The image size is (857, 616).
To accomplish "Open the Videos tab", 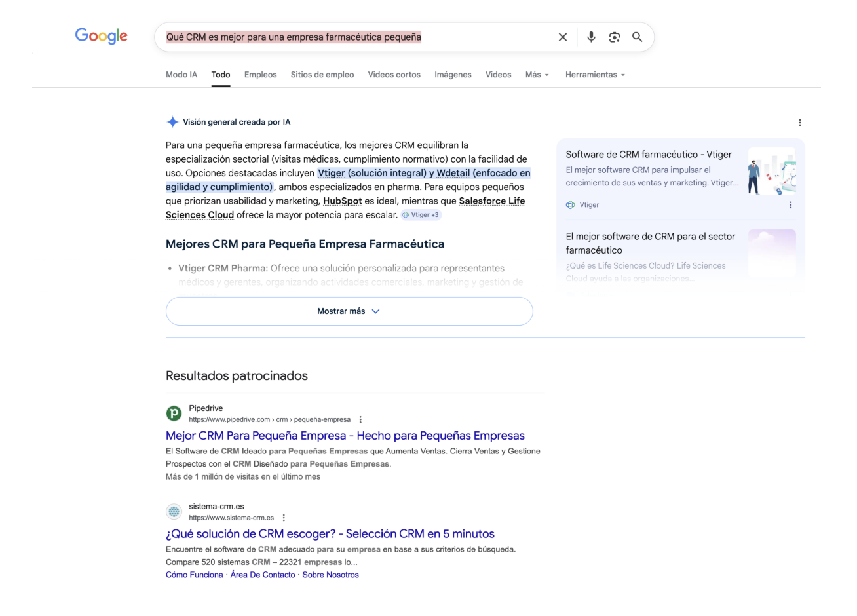I will (499, 75).
